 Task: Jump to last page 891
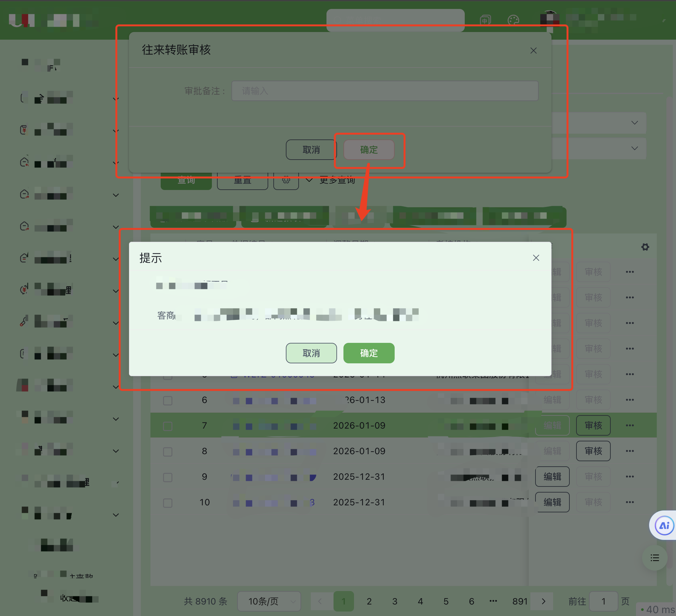click(520, 601)
